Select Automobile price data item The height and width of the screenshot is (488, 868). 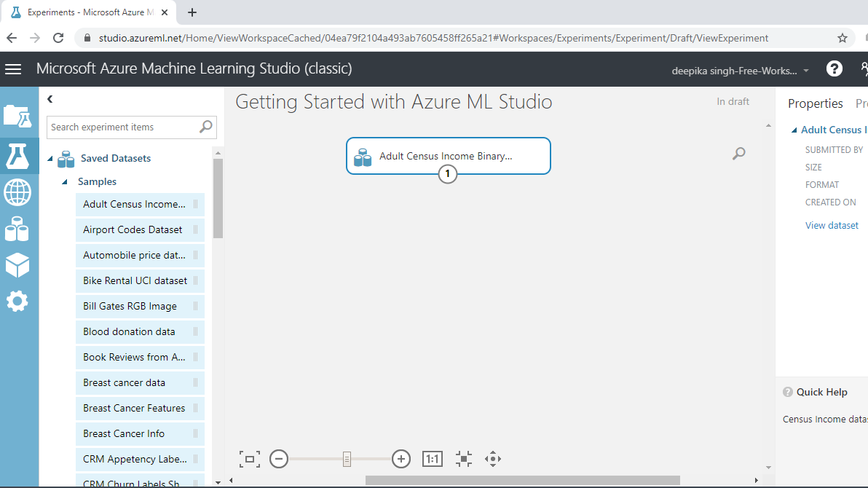tap(140, 256)
